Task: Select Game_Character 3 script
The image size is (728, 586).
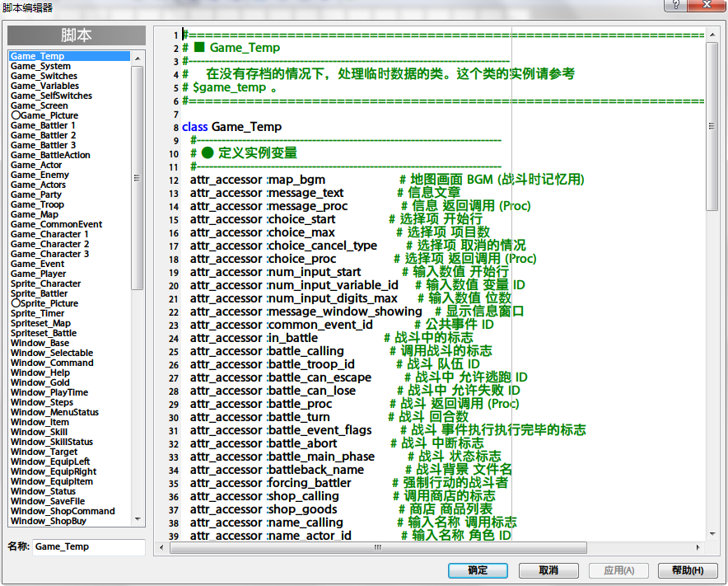Action: pyautogui.click(x=50, y=254)
